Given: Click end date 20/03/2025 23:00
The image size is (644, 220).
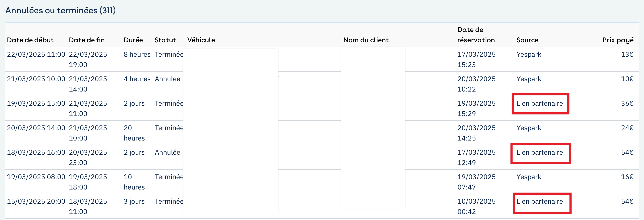Looking at the screenshot, I should pos(88,157).
